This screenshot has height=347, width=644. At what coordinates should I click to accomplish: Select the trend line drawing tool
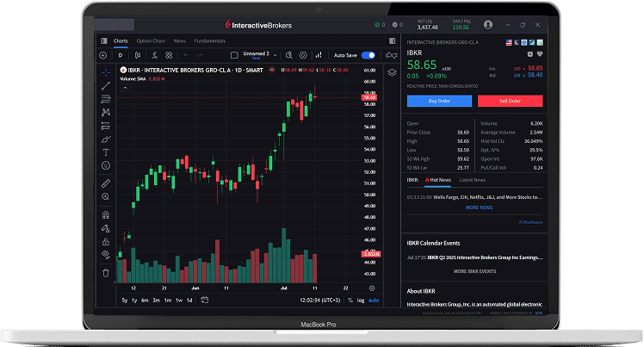106,86
